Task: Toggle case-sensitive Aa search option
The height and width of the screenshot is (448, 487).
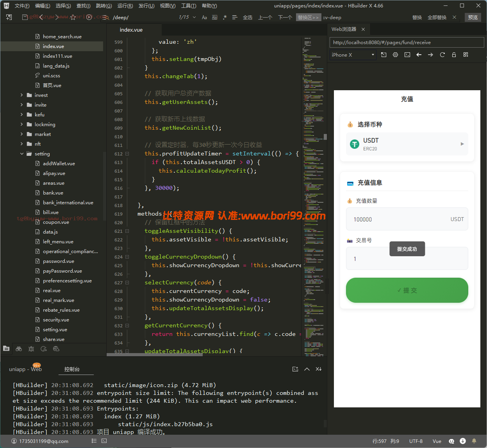Action: [x=204, y=17]
